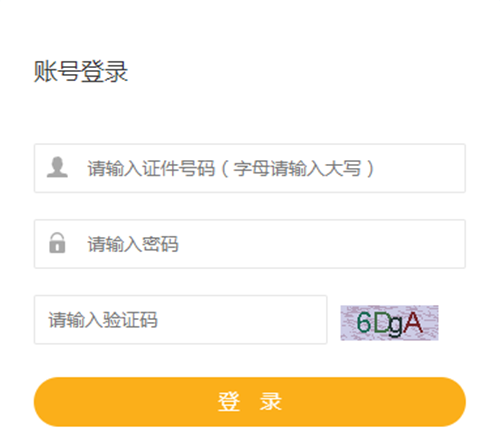500x436 pixels.
Task: Click the 请输入密码 placeholder text
Action: 133,244
